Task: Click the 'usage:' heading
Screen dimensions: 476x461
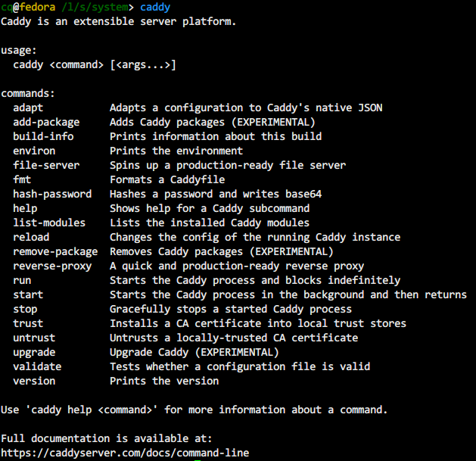Action: coord(19,51)
